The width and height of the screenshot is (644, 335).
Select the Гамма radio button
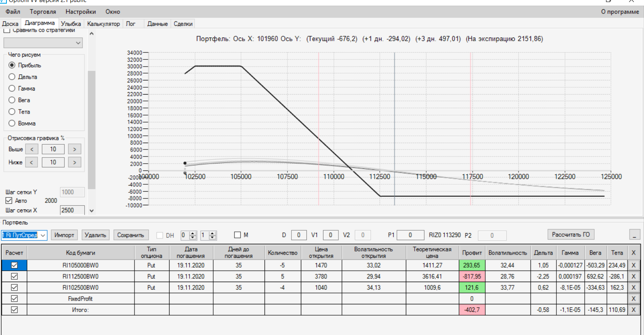click(12, 88)
